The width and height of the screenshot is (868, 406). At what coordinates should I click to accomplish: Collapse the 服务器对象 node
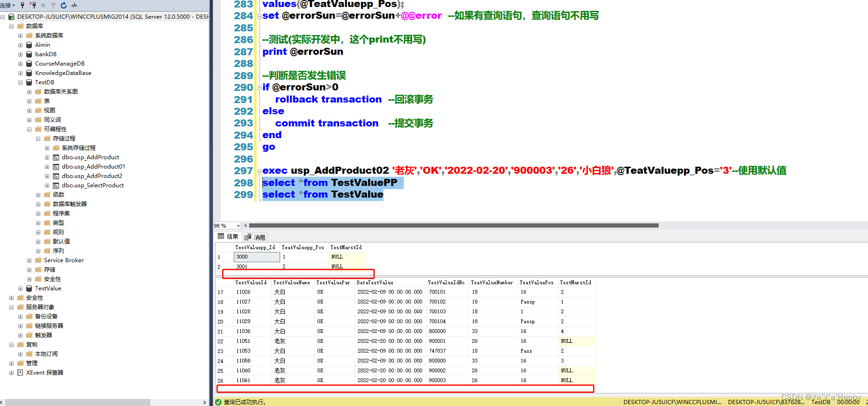[11, 307]
